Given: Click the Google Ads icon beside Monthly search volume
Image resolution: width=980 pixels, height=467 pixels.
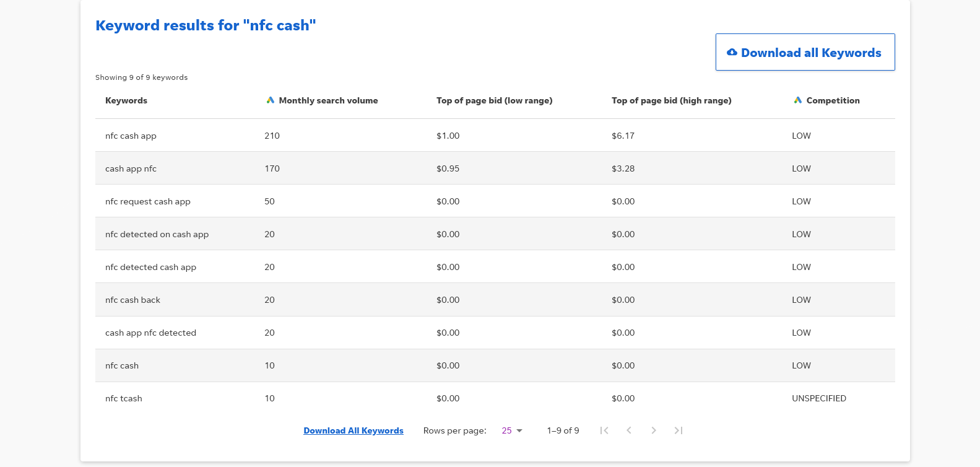Looking at the screenshot, I should pos(271,100).
